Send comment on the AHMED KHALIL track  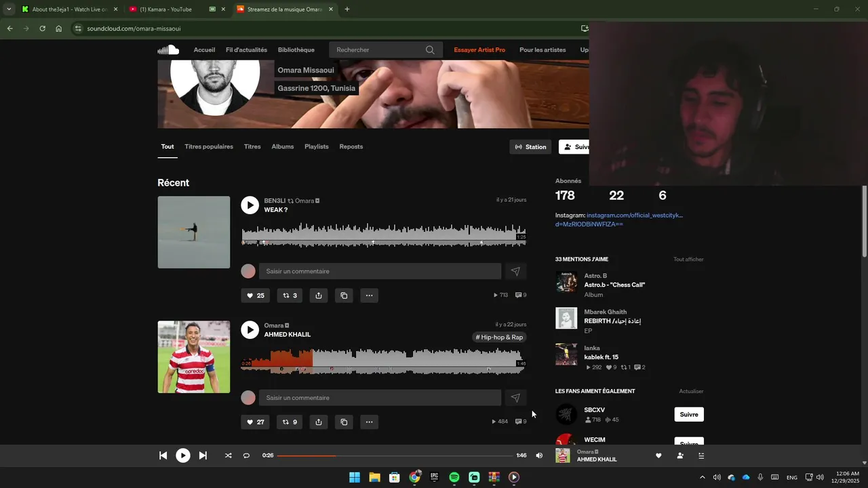[x=515, y=398]
